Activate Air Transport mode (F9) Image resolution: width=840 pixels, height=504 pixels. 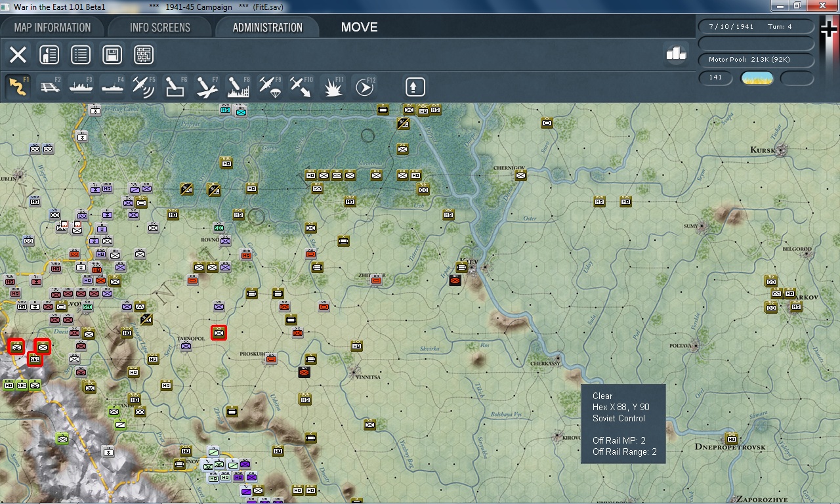point(270,87)
